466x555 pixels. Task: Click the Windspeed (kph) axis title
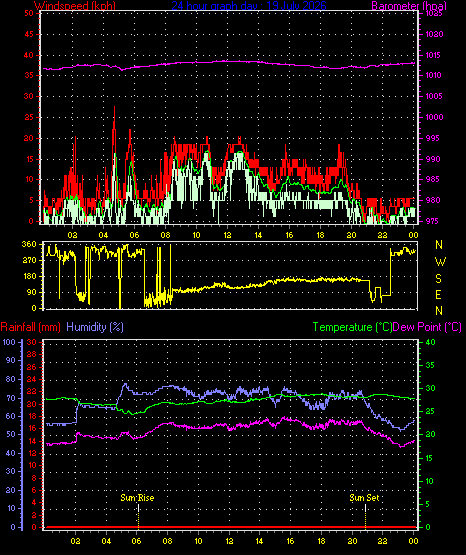pos(75,5)
